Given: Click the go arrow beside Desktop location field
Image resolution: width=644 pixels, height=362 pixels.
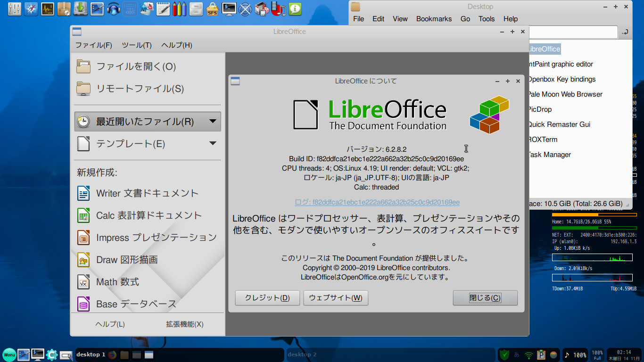Looking at the screenshot, I should click(625, 32).
